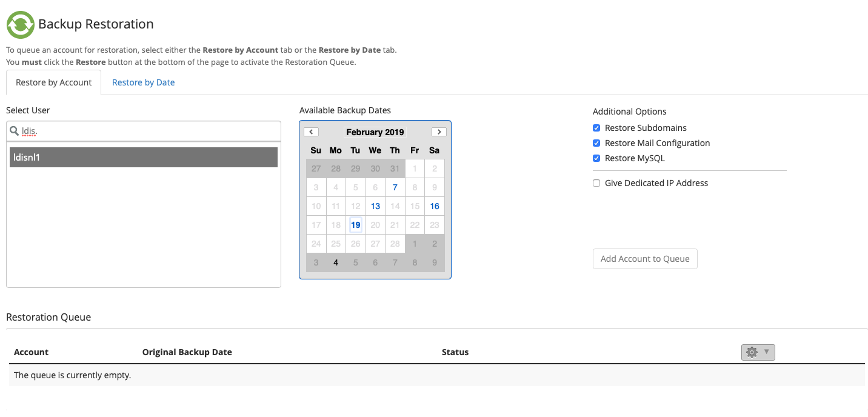The width and height of the screenshot is (868, 417).
Task: Click the search magnifier icon in Select User
Action: pyautogui.click(x=14, y=130)
